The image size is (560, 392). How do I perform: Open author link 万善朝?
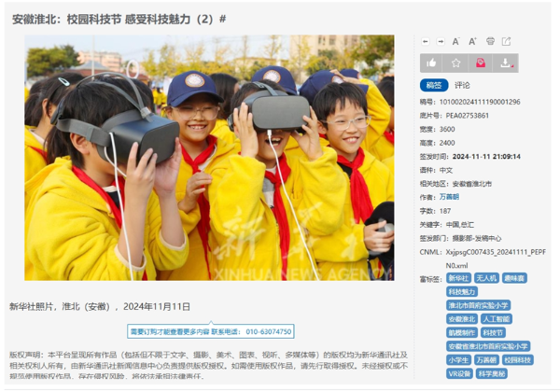449,197
